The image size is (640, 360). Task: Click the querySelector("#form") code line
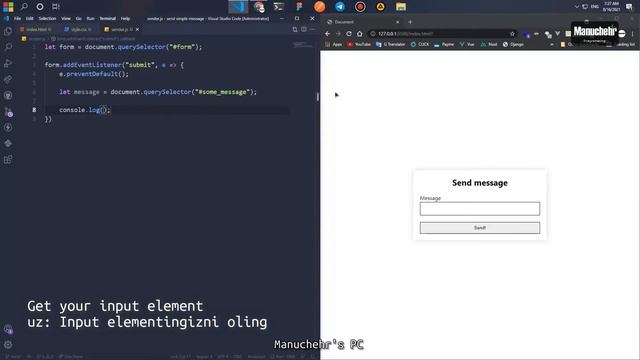[x=123, y=47]
